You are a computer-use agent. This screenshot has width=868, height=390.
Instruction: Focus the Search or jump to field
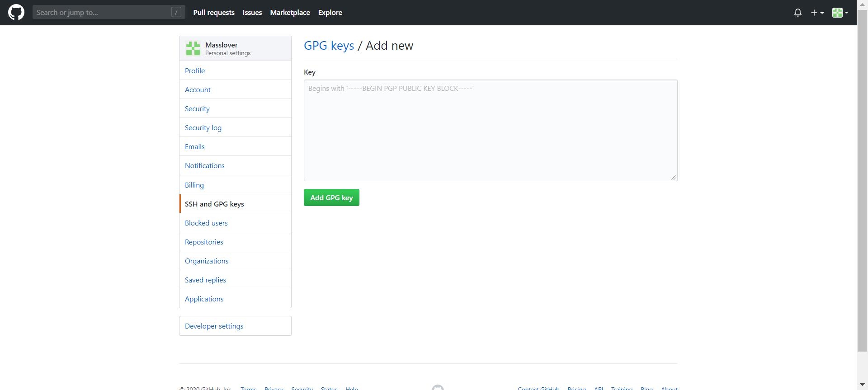109,12
